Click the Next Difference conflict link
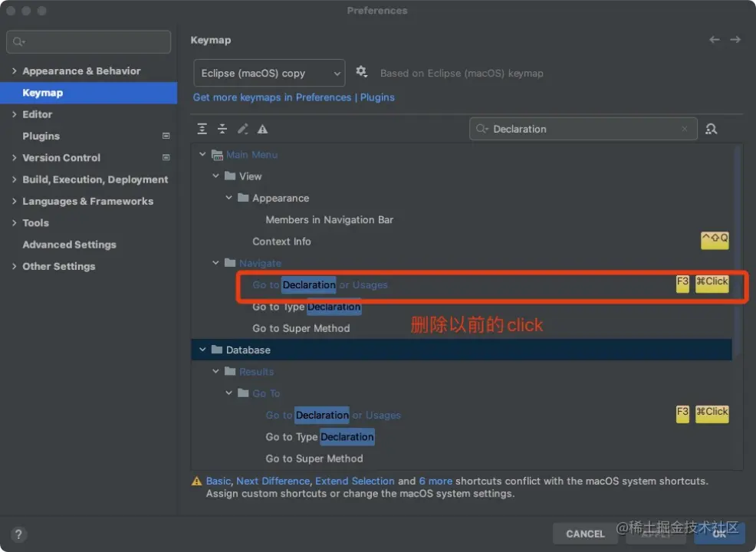The image size is (756, 552). coord(273,481)
